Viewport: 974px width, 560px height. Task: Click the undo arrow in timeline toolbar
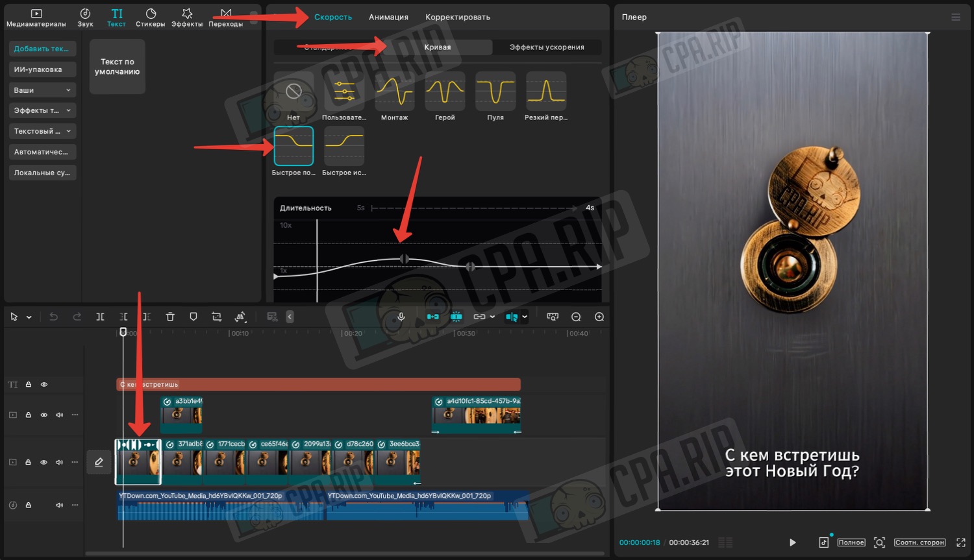pyautogui.click(x=54, y=317)
